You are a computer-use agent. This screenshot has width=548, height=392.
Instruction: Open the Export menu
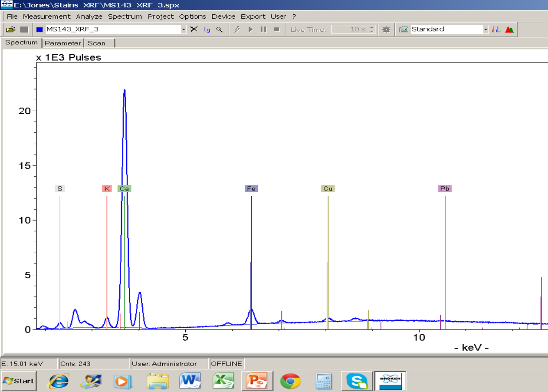click(x=253, y=16)
